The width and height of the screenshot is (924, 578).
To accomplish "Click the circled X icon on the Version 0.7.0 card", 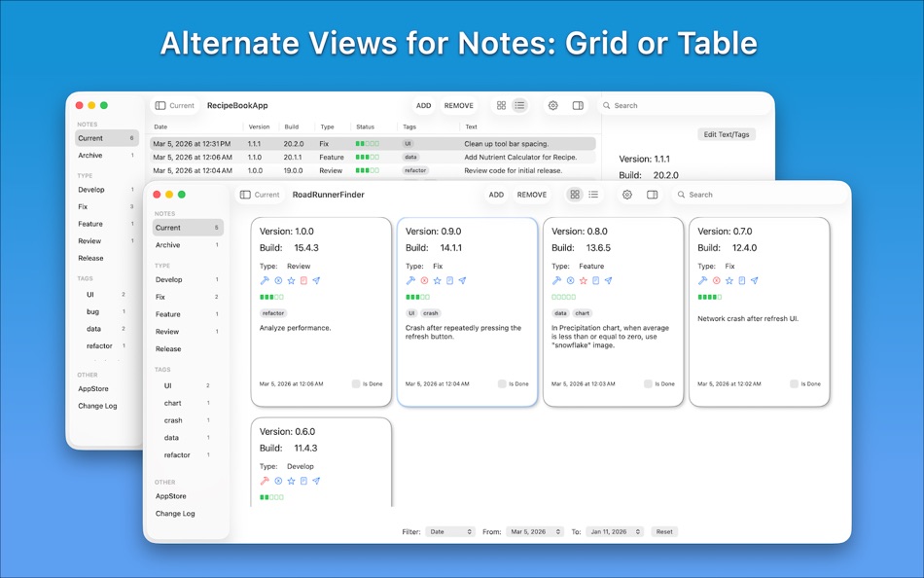I will (716, 280).
